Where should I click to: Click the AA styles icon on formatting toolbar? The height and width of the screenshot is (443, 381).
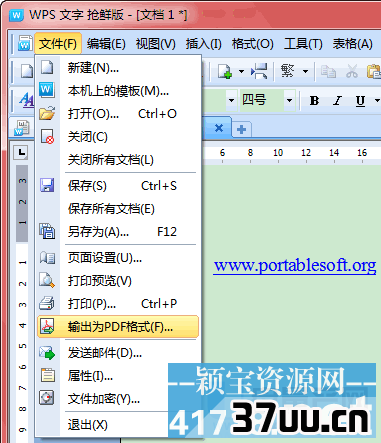coord(26,100)
